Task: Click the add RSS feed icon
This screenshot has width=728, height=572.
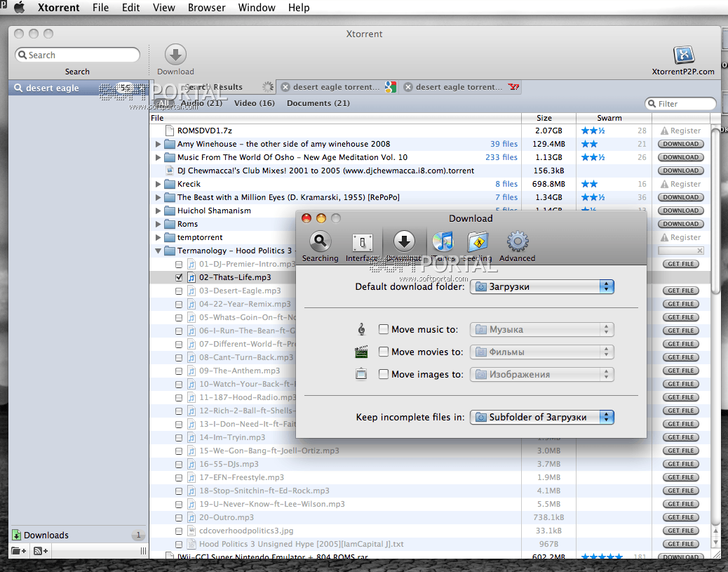Action: 41,551
